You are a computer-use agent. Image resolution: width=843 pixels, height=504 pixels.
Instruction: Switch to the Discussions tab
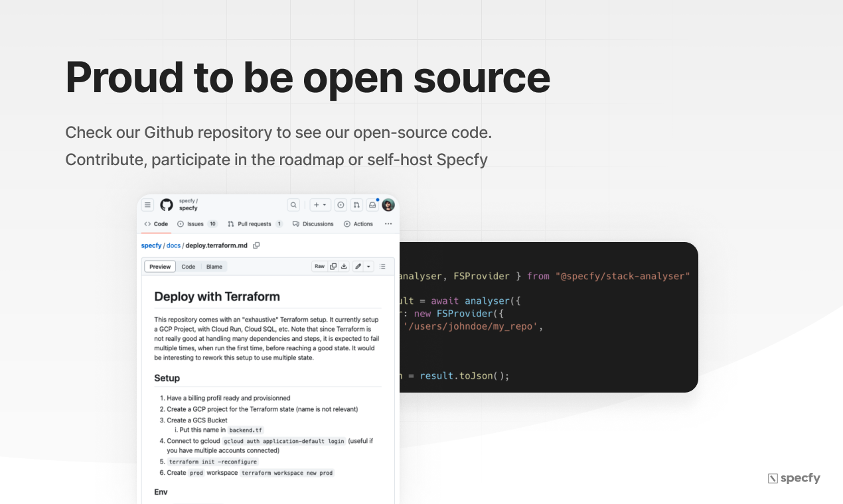(x=313, y=224)
